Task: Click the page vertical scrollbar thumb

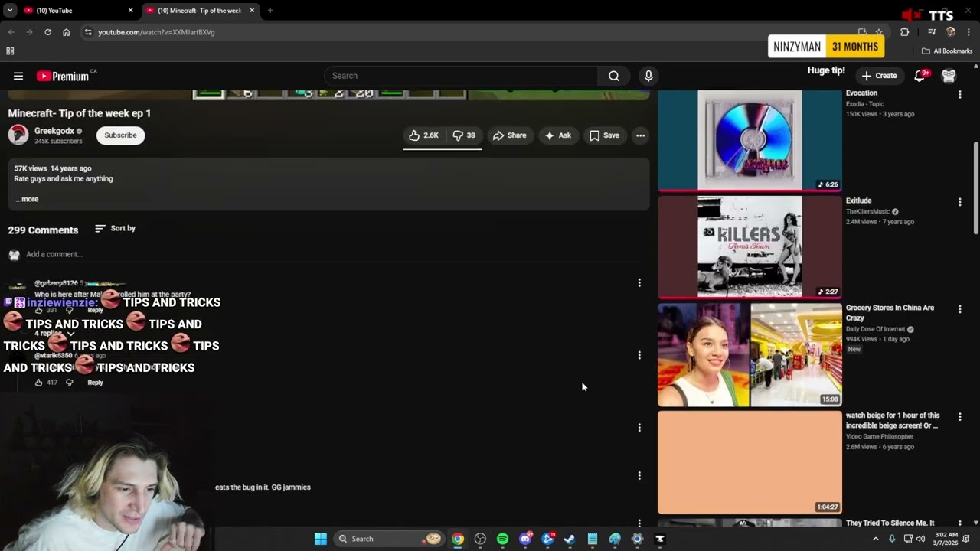Action: (x=975, y=188)
